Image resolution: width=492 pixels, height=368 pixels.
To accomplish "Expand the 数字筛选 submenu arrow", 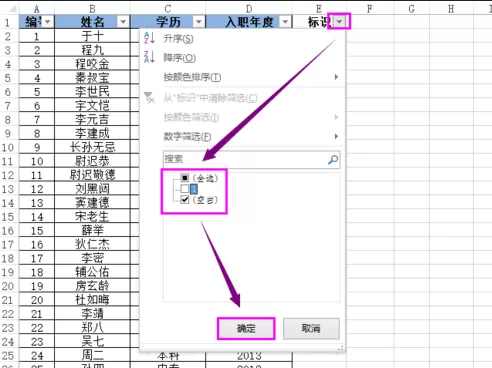I will tap(336, 136).
